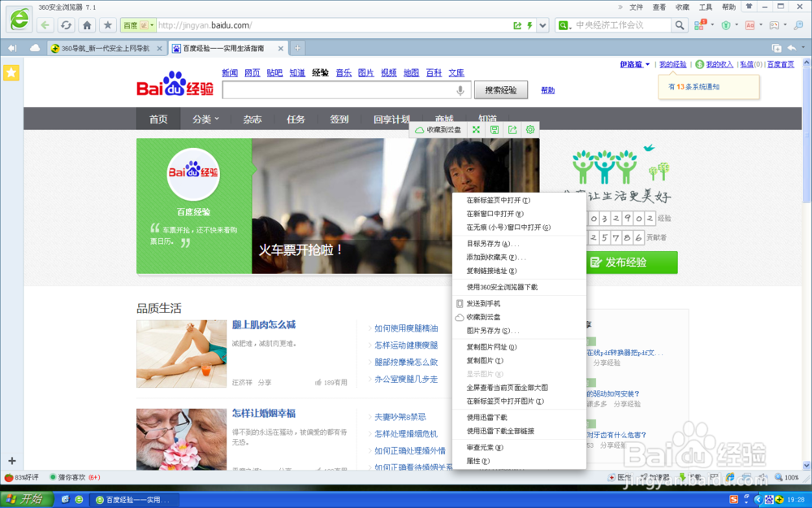The image size is (812, 508).
Task: Click the green share icon in address bar
Action: [516, 25]
